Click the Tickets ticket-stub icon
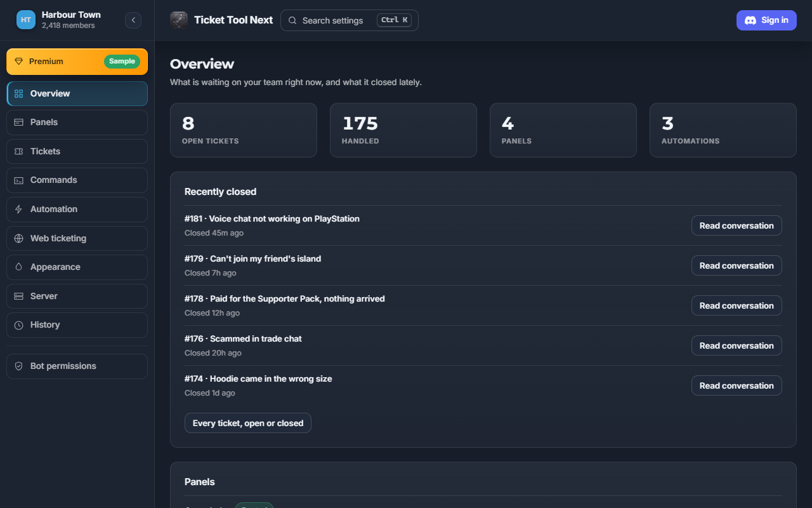 [x=18, y=152]
